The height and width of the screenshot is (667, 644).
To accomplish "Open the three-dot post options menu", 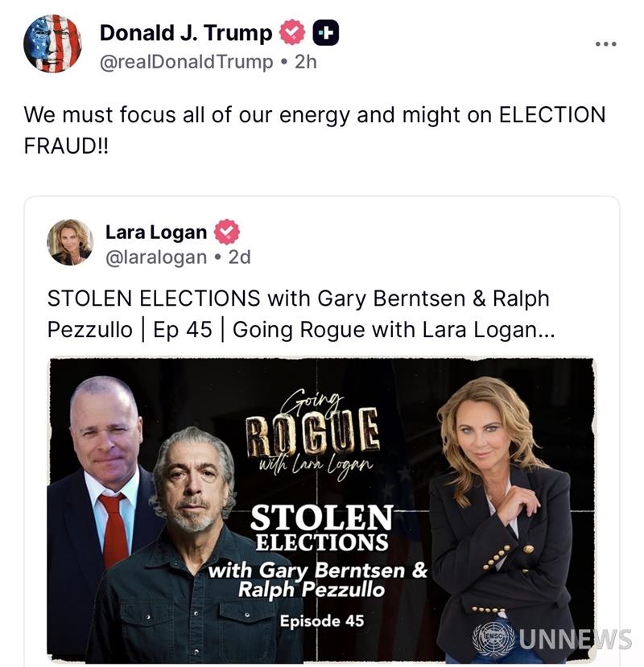I will coord(605,43).
